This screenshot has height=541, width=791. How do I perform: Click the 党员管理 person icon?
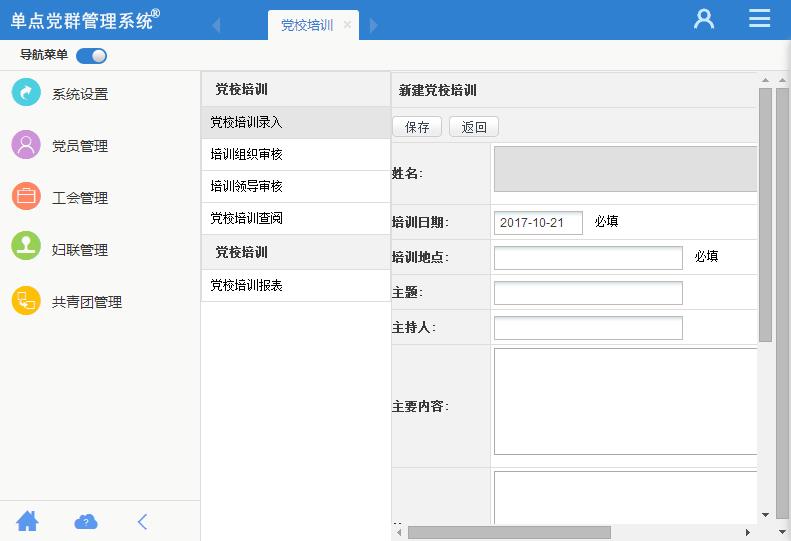26,144
